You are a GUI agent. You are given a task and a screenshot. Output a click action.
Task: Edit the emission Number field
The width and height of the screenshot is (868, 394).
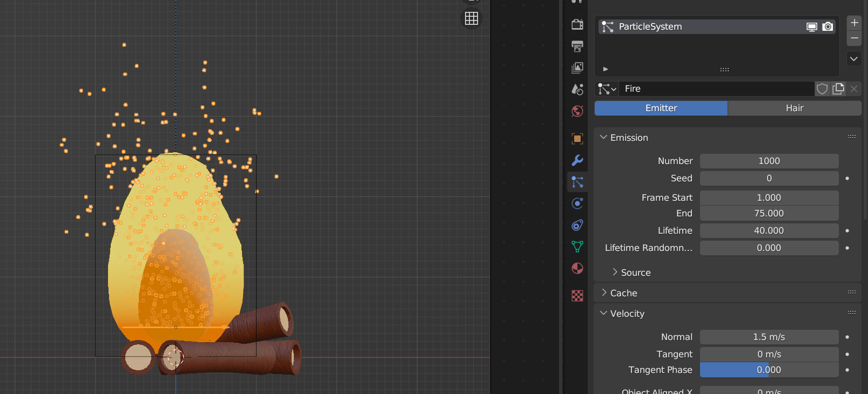click(x=769, y=161)
